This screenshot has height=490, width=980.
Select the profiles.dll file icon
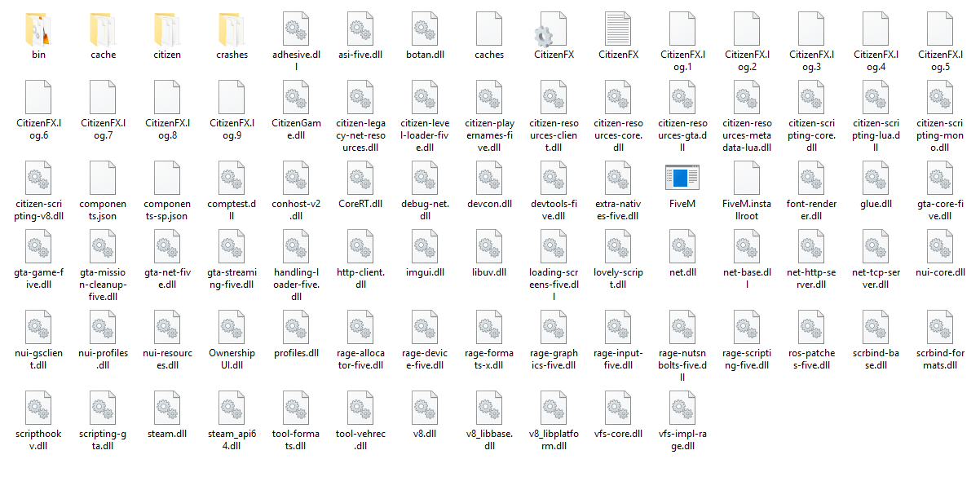coord(297,327)
